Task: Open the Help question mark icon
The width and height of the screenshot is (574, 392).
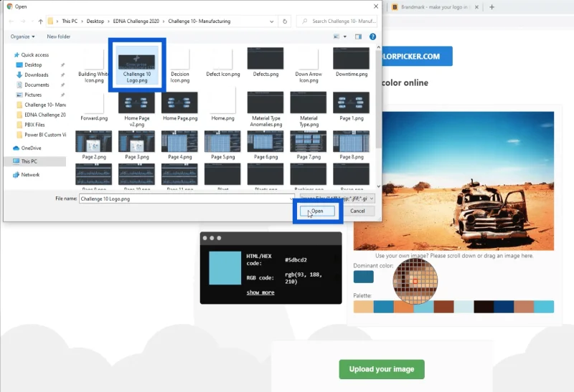Action: pyautogui.click(x=372, y=37)
